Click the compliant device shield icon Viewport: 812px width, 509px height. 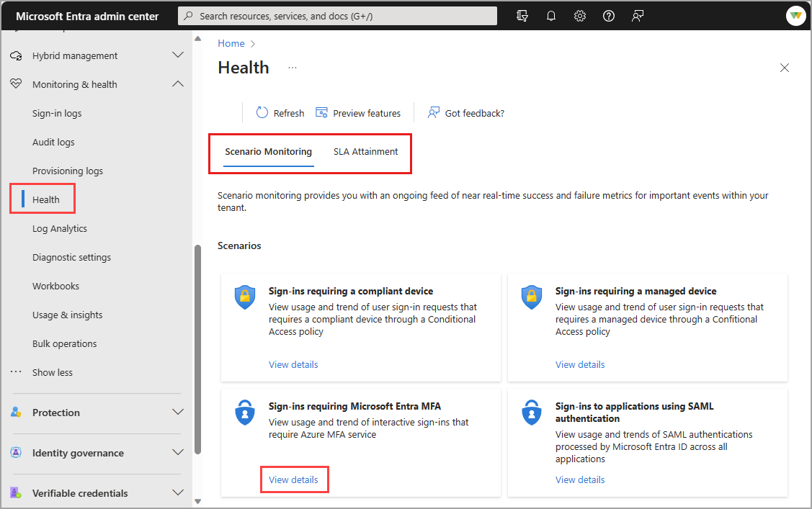coord(245,297)
